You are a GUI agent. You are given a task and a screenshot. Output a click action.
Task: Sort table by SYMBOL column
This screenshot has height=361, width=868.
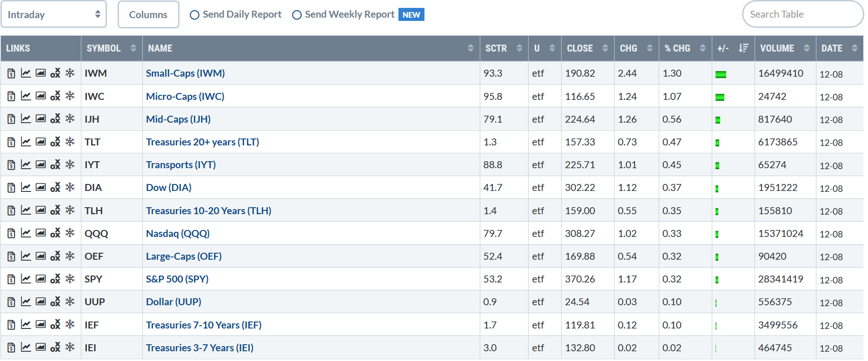click(x=112, y=48)
